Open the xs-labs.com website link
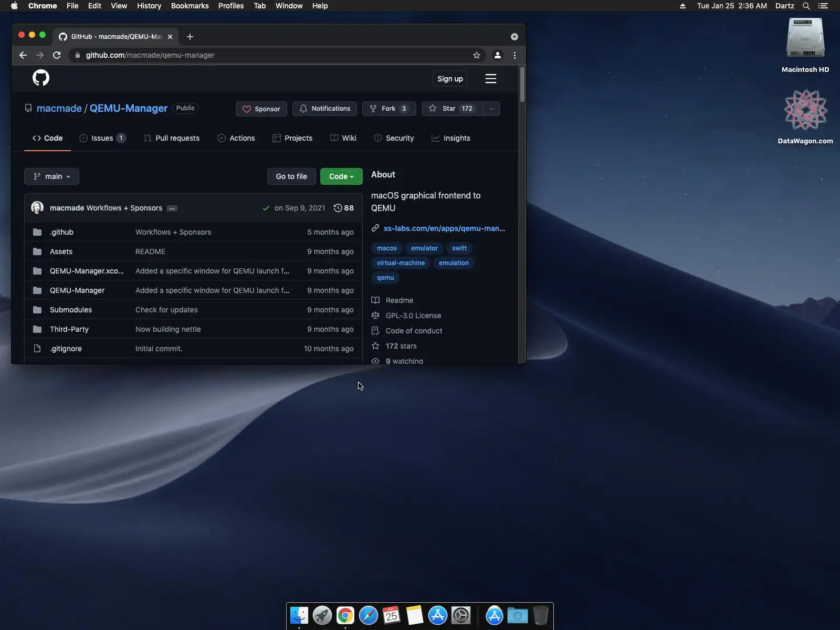Viewport: 840px width, 630px height. click(x=444, y=228)
